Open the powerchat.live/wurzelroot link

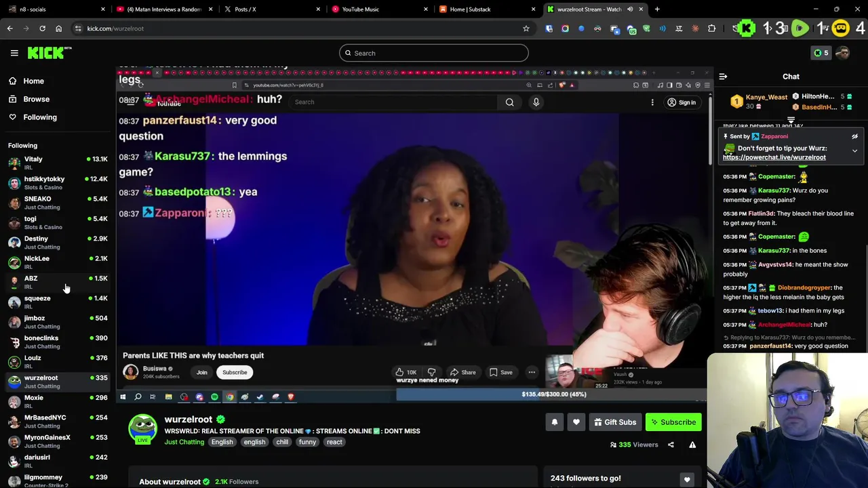click(774, 157)
